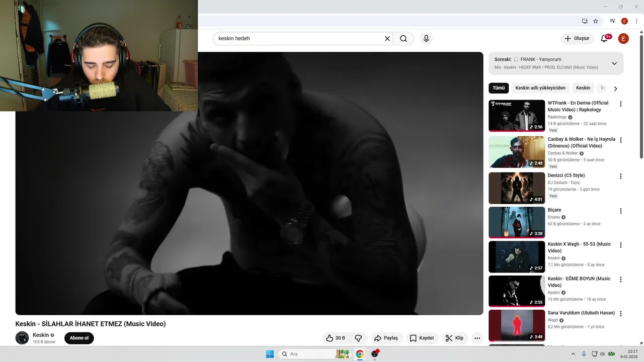This screenshot has height=362, width=644.
Task: Open Chrome profile avatar
Action: click(624, 21)
